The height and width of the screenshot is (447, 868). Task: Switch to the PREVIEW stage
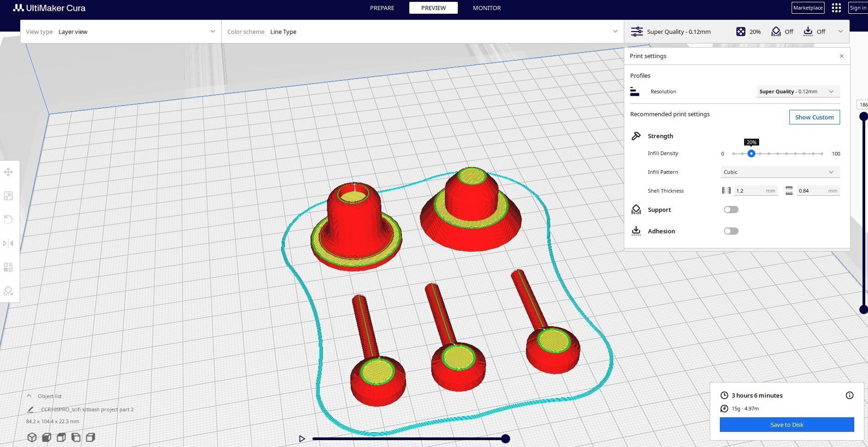click(434, 8)
